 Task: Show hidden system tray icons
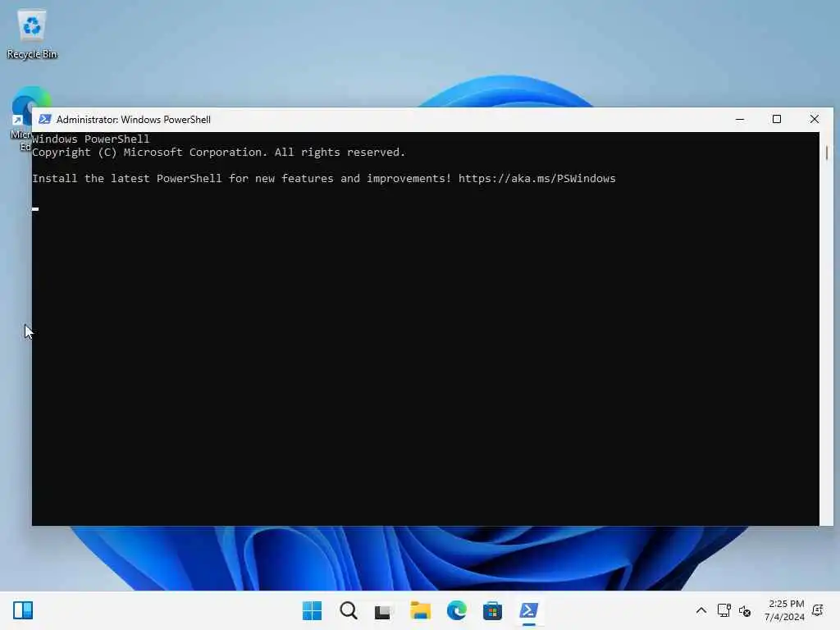click(x=701, y=610)
